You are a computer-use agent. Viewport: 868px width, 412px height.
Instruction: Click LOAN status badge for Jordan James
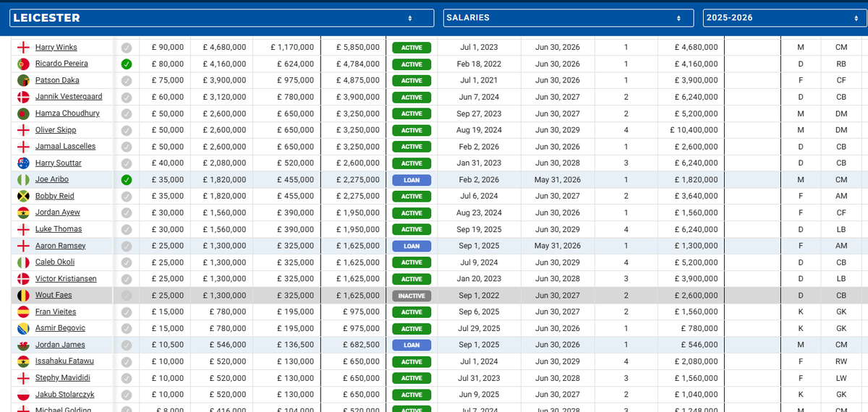[x=412, y=346]
